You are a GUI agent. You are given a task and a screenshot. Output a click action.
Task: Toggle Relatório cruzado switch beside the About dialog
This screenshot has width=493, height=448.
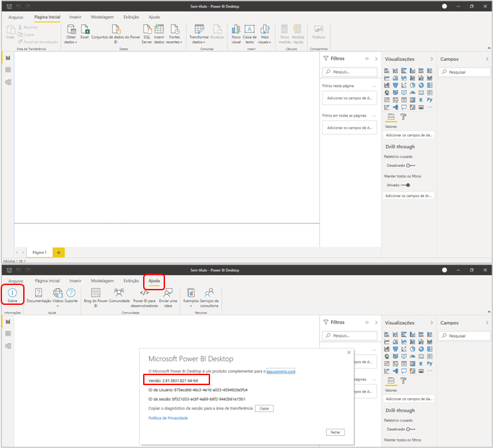click(411, 429)
